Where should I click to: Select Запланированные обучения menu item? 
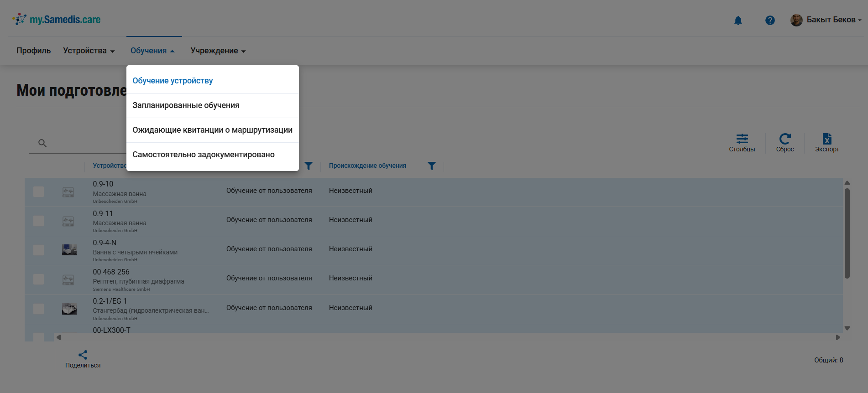186,105
